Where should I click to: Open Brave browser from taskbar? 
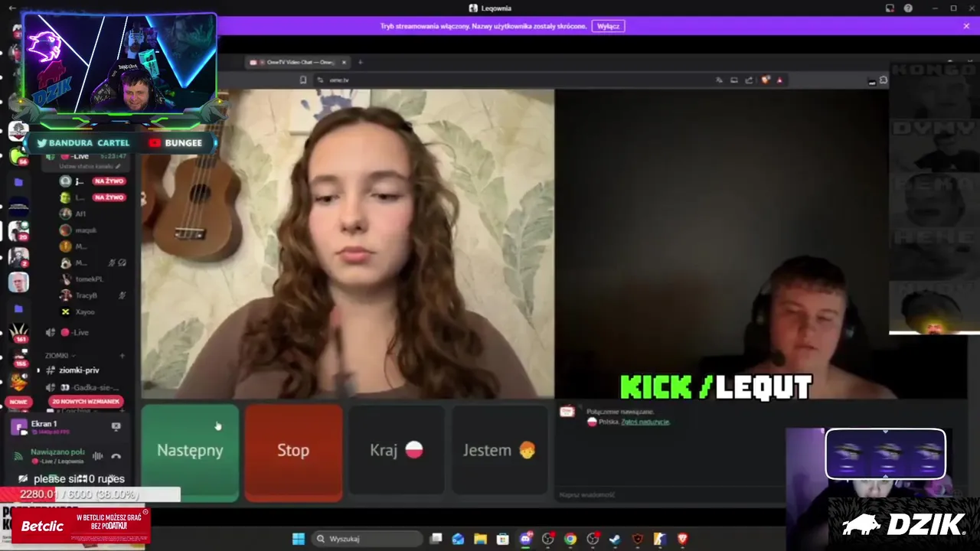(682, 539)
